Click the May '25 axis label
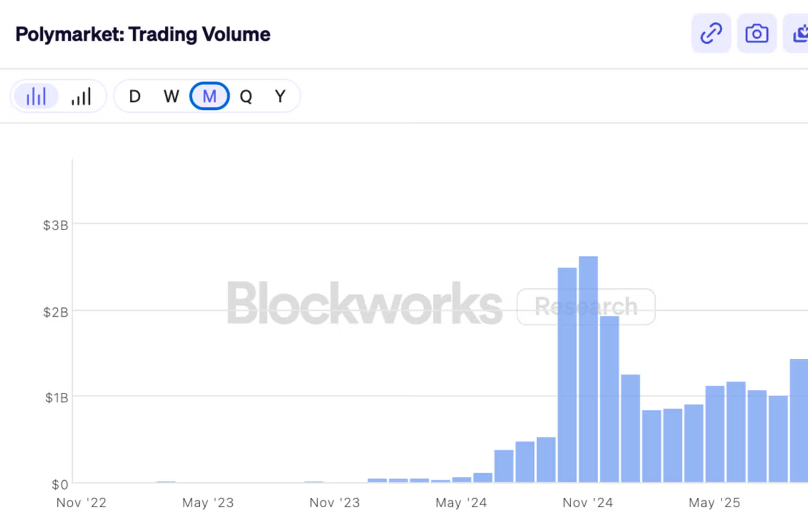 (714, 503)
